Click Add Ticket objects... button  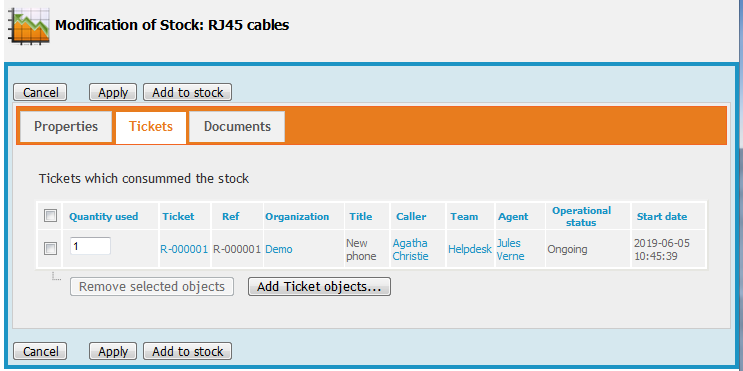(319, 287)
